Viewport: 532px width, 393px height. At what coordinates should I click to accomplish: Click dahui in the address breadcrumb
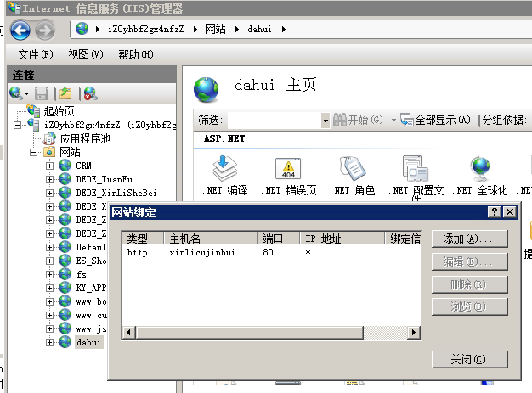click(259, 29)
